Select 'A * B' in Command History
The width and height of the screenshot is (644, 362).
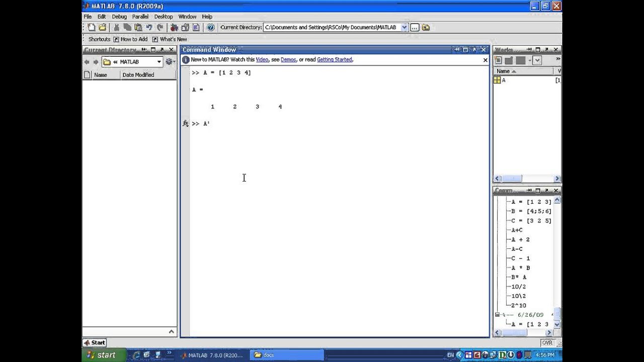click(x=521, y=268)
